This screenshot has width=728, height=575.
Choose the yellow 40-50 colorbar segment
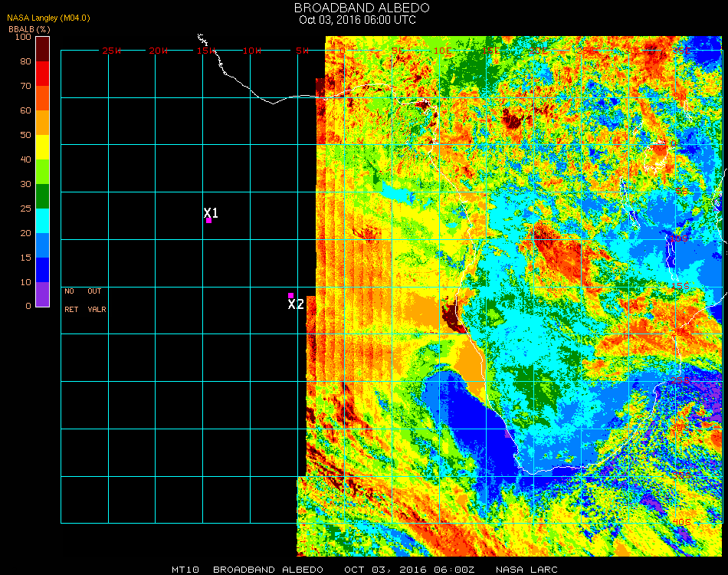click(42, 147)
